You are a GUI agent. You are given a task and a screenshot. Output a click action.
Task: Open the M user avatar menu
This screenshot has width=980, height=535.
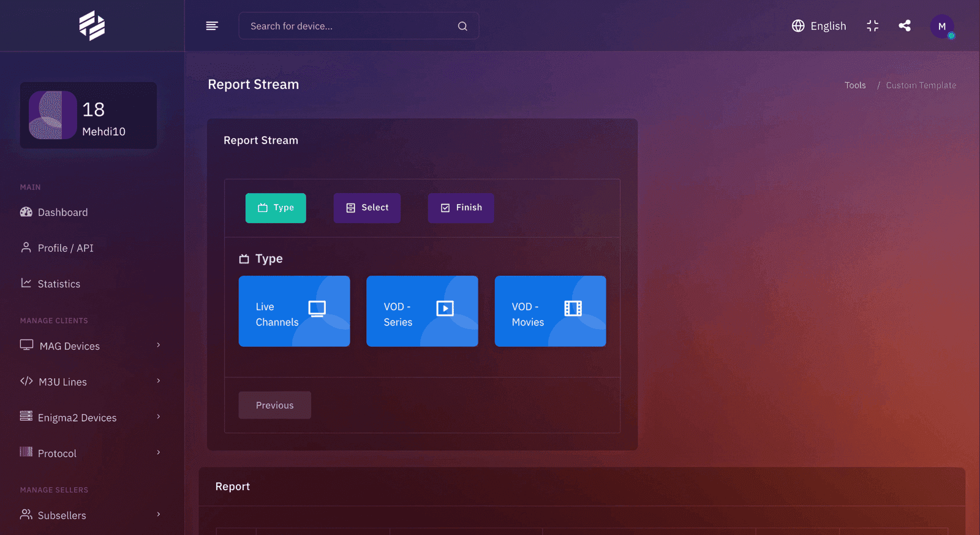coord(942,26)
